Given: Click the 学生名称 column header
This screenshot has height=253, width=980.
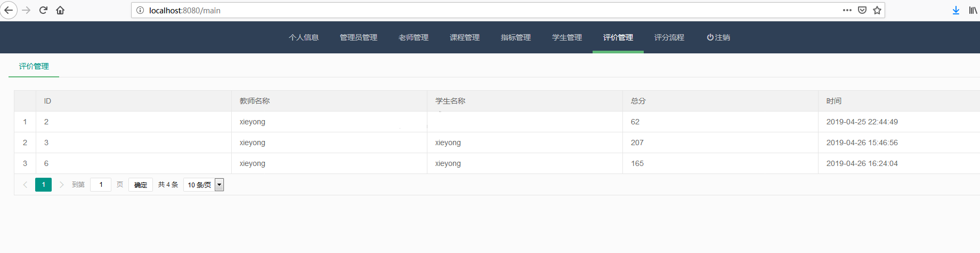Looking at the screenshot, I should [525, 101].
